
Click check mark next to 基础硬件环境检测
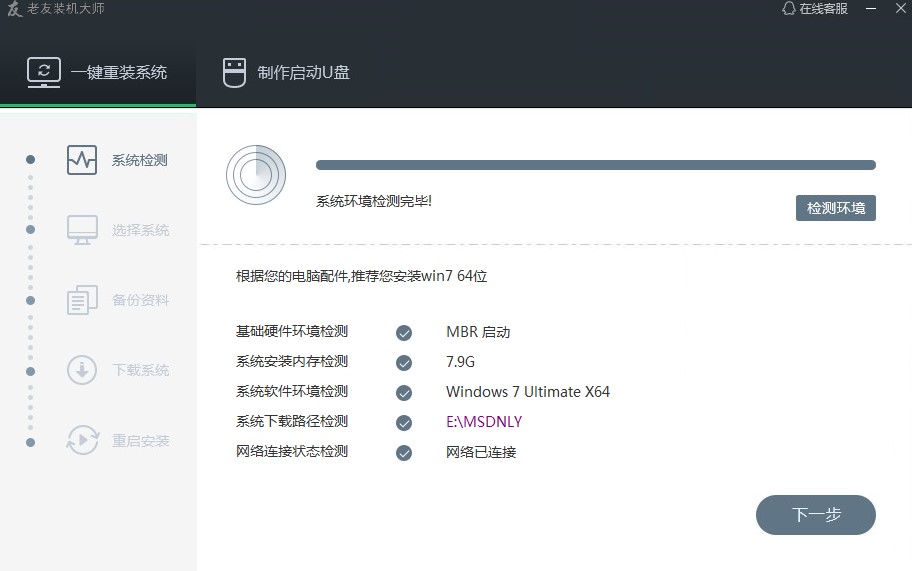(x=404, y=333)
